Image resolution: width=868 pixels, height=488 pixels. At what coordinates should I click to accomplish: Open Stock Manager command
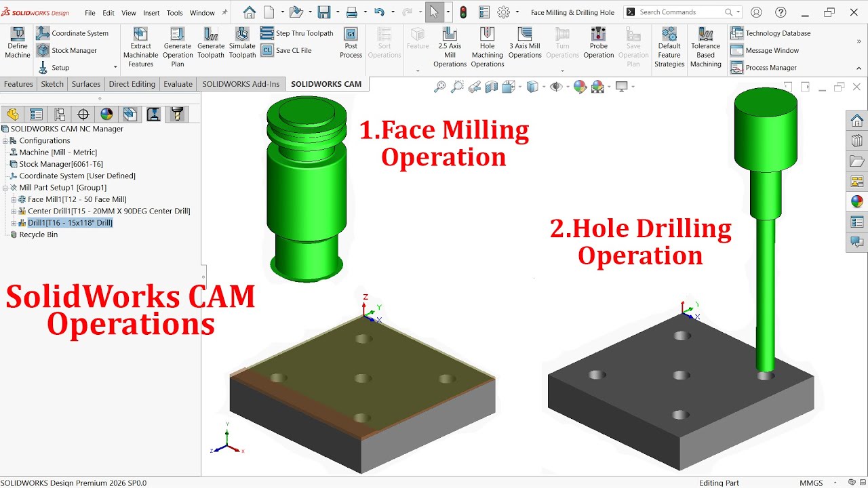click(67, 50)
